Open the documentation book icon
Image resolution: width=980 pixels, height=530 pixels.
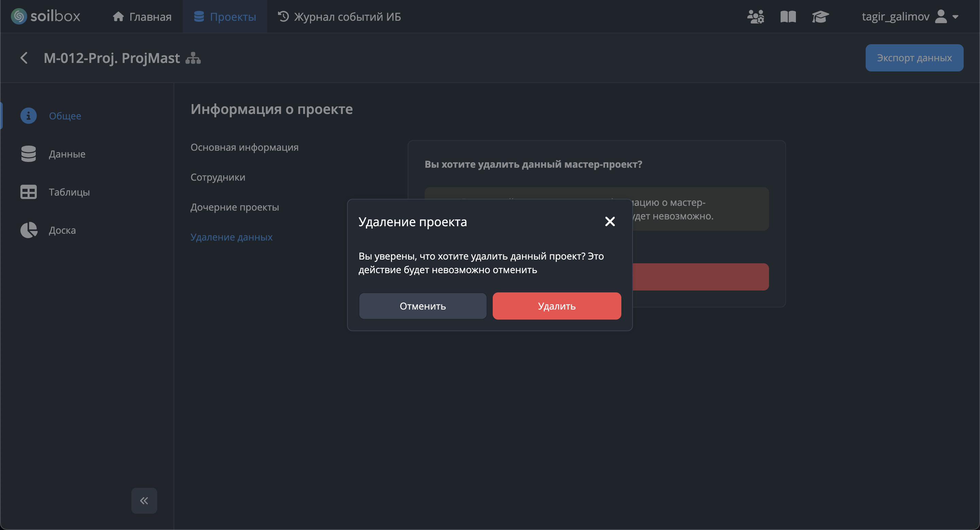point(788,16)
